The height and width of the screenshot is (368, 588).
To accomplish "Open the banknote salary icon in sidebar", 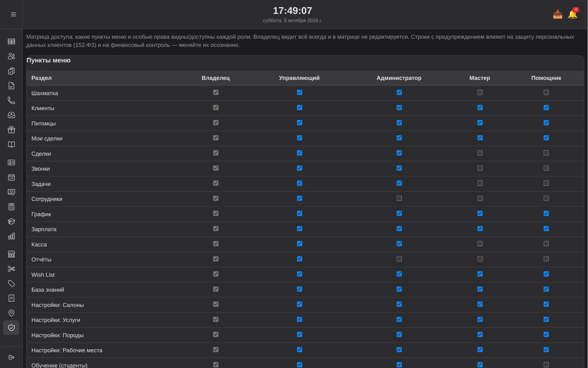I will coord(11,192).
